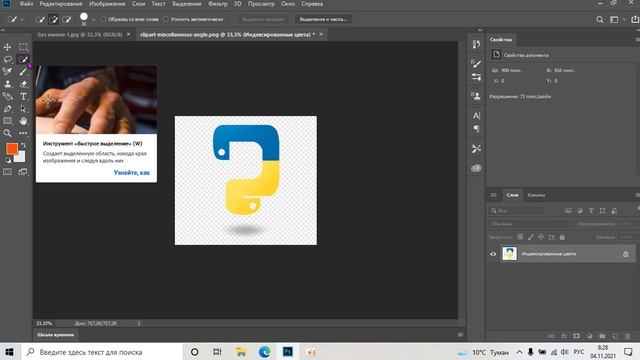Open the three-dots Edit Toolbar menu
The image size is (640, 360).
tap(23, 133)
